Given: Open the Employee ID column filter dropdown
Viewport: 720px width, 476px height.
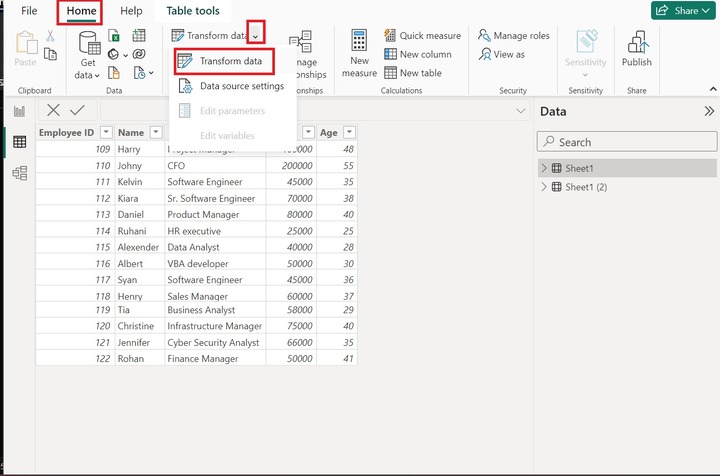Looking at the screenshot, I should 103,132.
